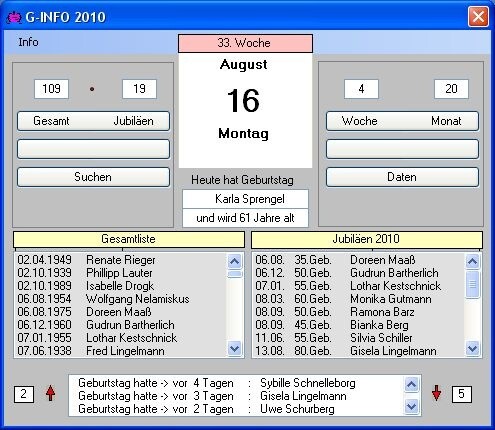495x430 pixels.
Task: Select 80.Geb. Gisela Lingelmann in Jubiläen list
Action: [359, 351]
